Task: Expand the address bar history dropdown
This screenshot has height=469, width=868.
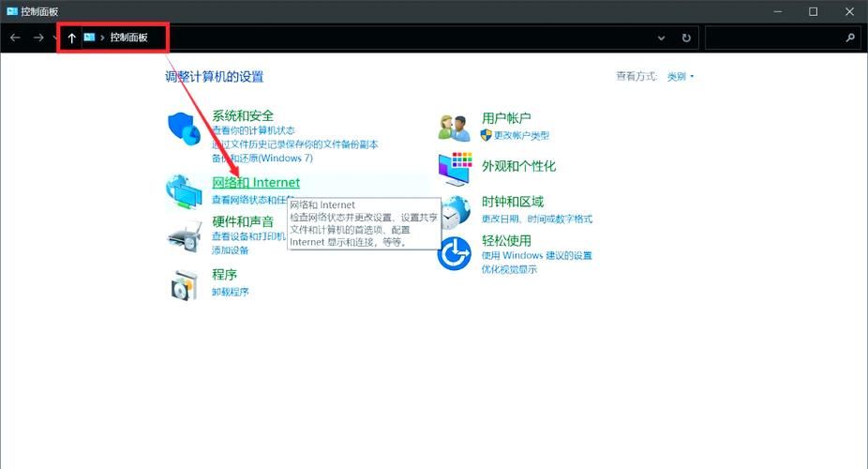Action: point(661,38)
